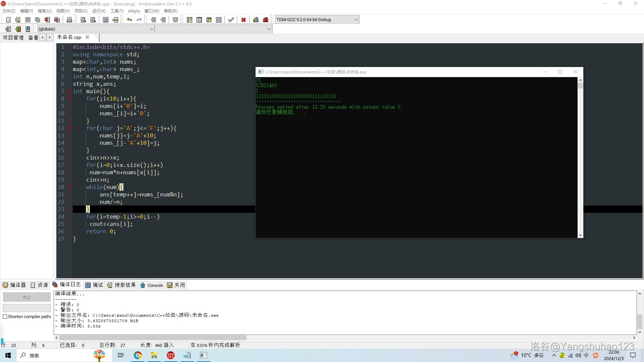Collapse the fold marker on line 20
Viewport: 644px width, 362px height.
point(69,187)
